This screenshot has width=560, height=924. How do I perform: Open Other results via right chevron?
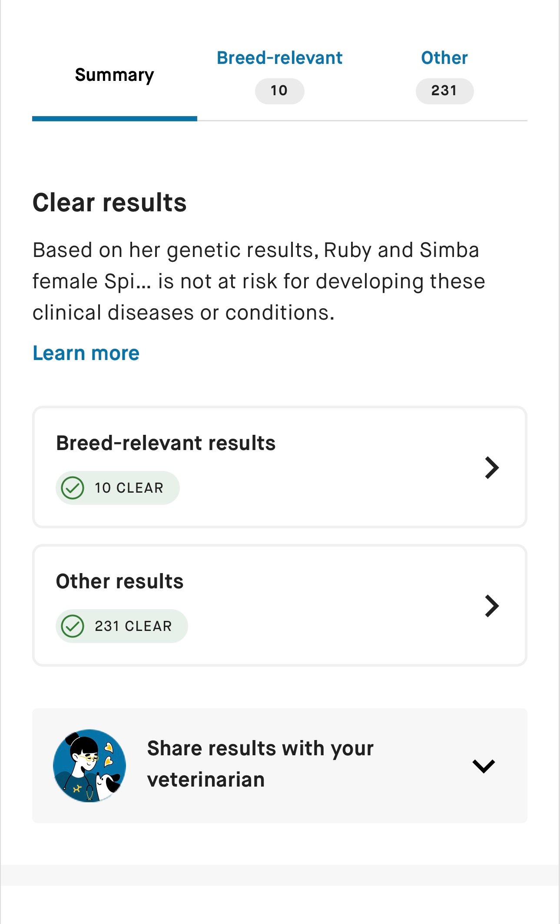click(x=492, y=606)
